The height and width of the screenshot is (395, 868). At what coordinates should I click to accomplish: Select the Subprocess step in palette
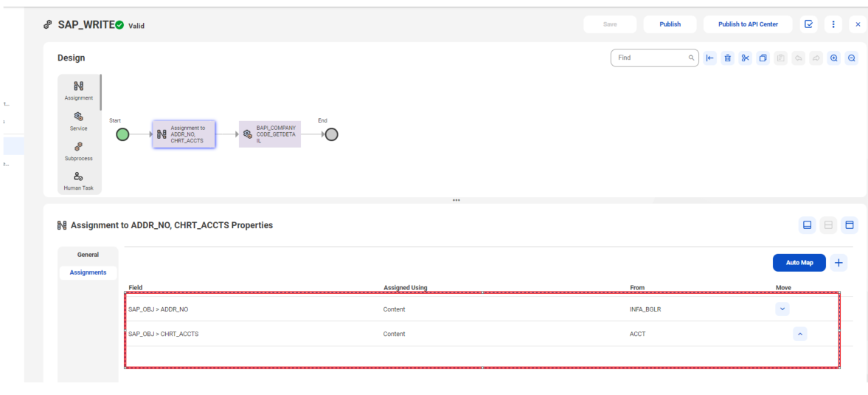[x=79, y=151]
